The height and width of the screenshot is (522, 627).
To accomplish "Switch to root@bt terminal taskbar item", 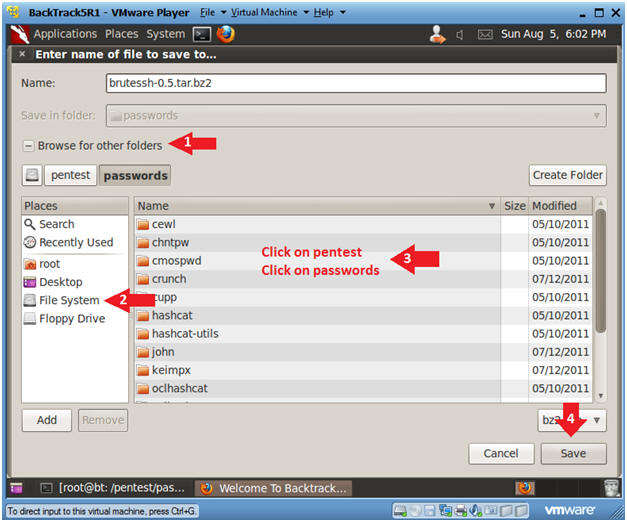I will [114, 488].
